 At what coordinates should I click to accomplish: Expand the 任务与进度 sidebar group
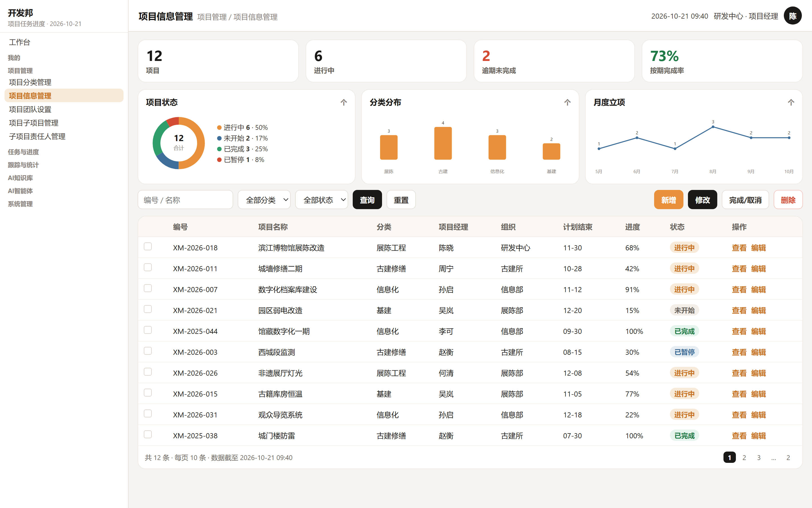click(23, 152)
